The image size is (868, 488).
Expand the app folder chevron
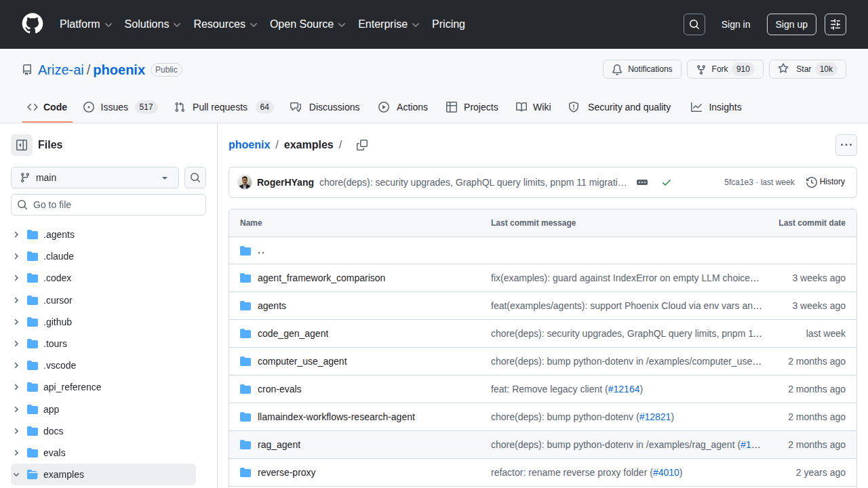tap(16, 409)
